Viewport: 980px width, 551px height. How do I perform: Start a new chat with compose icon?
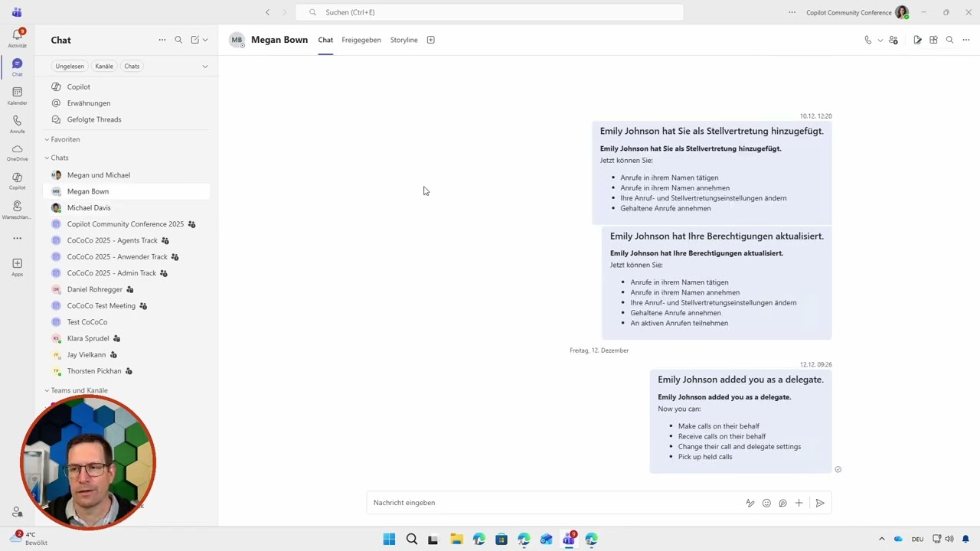(195, 40)
